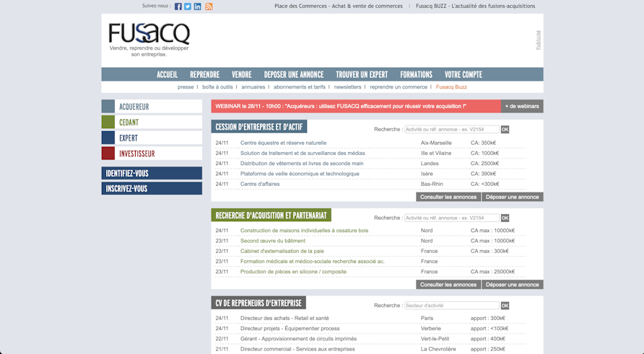Open Second œuvre du bâtiment listing

273,241
